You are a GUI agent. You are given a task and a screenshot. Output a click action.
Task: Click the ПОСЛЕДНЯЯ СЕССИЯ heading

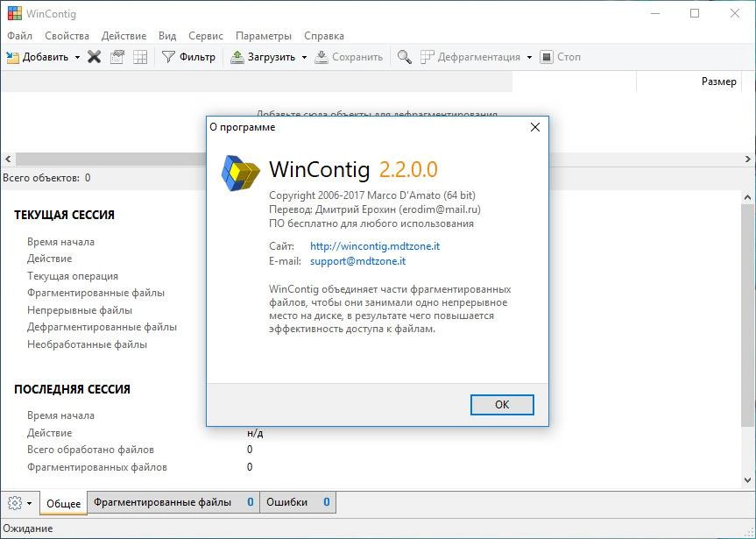tap(72, 389)
